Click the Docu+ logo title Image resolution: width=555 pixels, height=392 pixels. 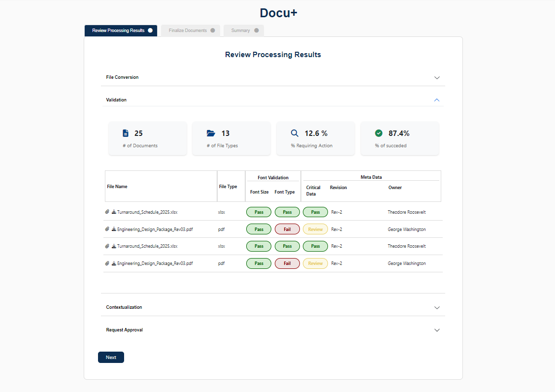pos(278,13)
